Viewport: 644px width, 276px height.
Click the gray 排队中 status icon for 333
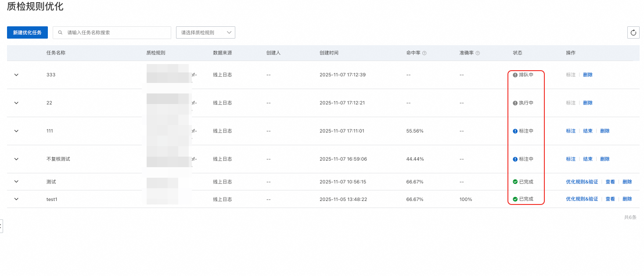[515, 75]
